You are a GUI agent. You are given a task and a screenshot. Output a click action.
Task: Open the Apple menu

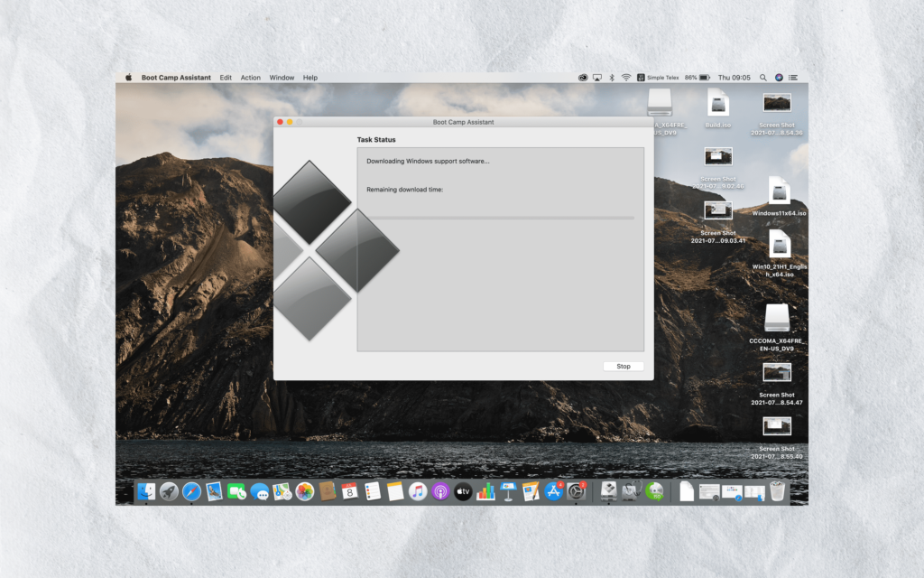[128, 78]
